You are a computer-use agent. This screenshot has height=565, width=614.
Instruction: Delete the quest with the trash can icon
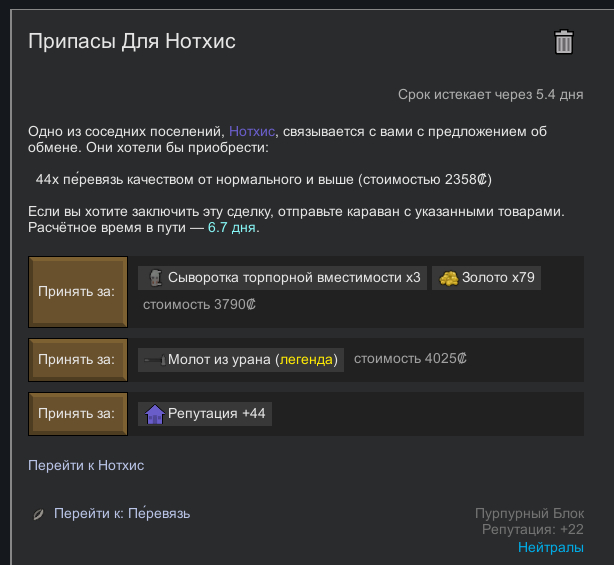564,42
